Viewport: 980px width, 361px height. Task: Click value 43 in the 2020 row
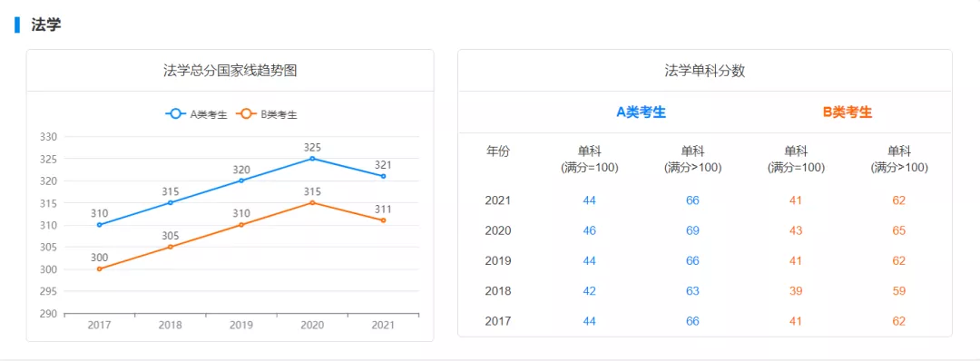[796, 230]
